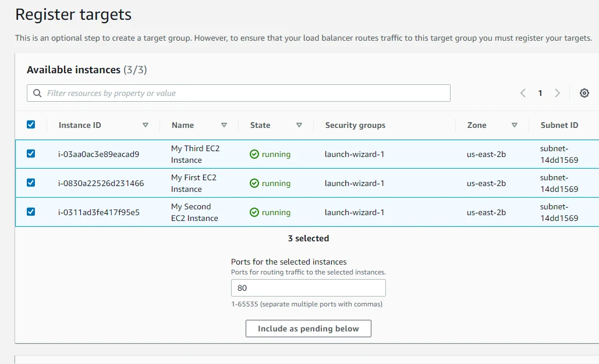Image resolution: width=599 pixels, height=364 pixels.
Task: Click the running status icon for My First EC2 Instance
Action: click(x=254, y=183)
